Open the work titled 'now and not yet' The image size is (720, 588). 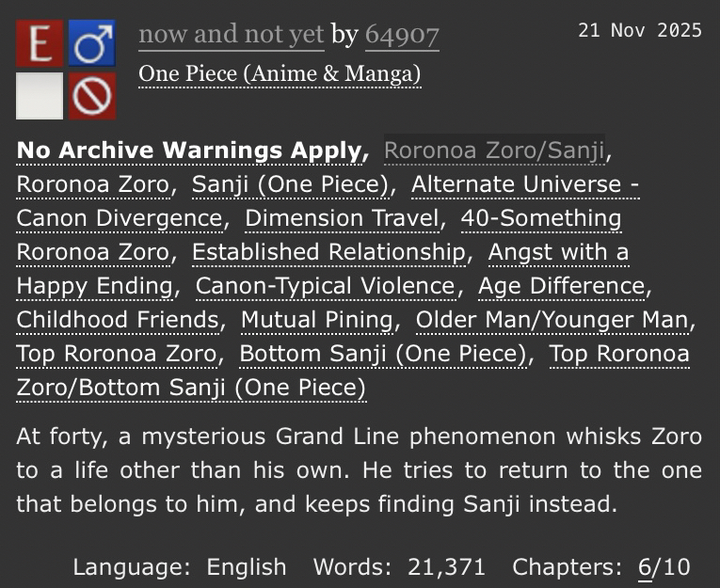click(232, 35)
